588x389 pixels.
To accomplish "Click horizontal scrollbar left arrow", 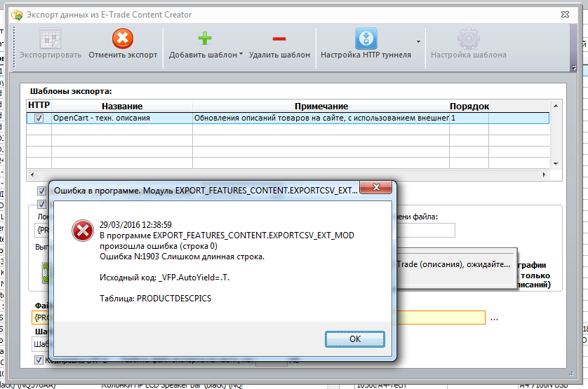I will 32,175.
